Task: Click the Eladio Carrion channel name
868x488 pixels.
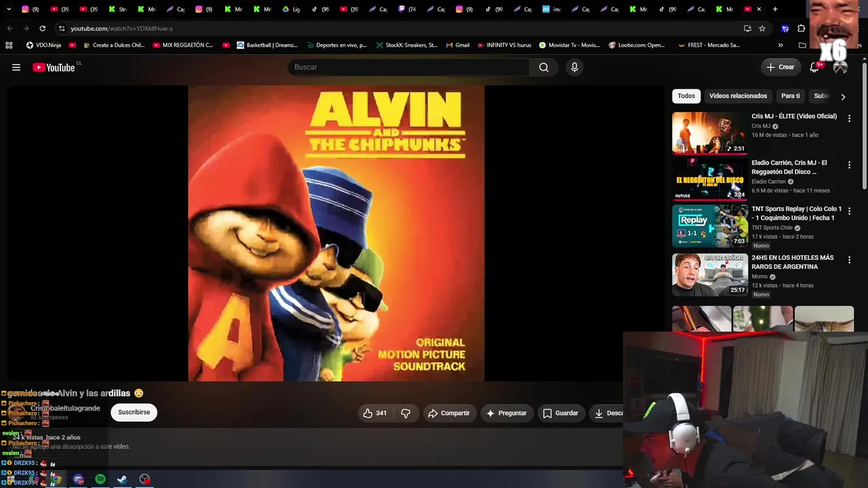Action: pos(768,182)
